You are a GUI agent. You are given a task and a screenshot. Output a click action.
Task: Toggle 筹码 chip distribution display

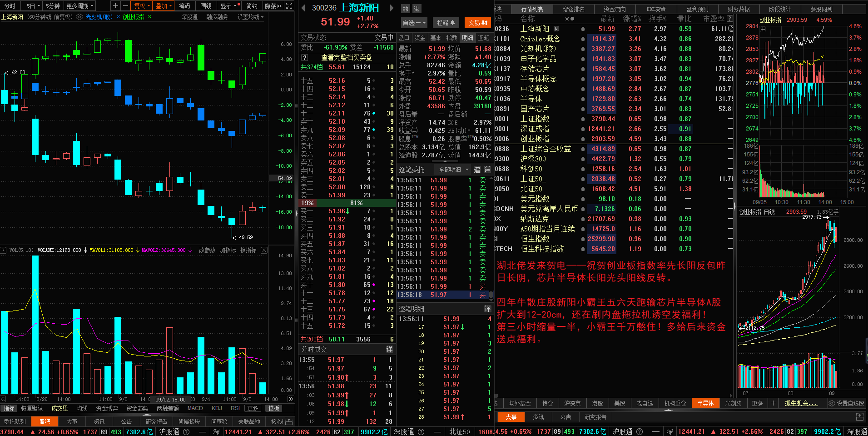pos(185,6)
